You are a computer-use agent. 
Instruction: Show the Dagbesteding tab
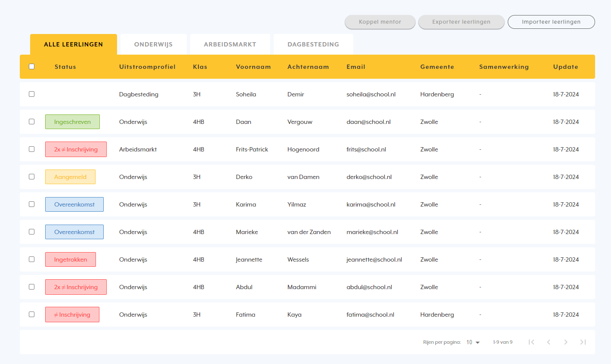(x=313, y=44)
